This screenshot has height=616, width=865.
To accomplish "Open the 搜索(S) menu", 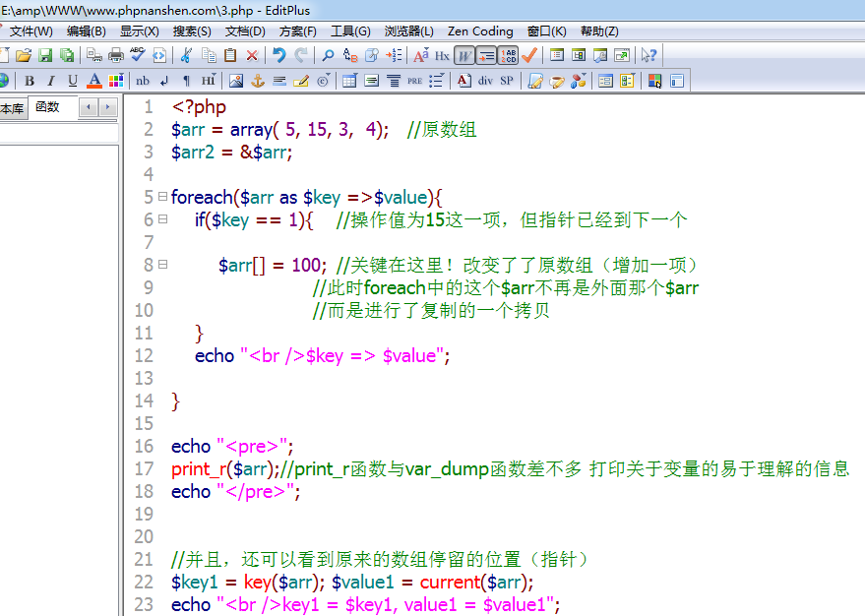I will point(192,31).
